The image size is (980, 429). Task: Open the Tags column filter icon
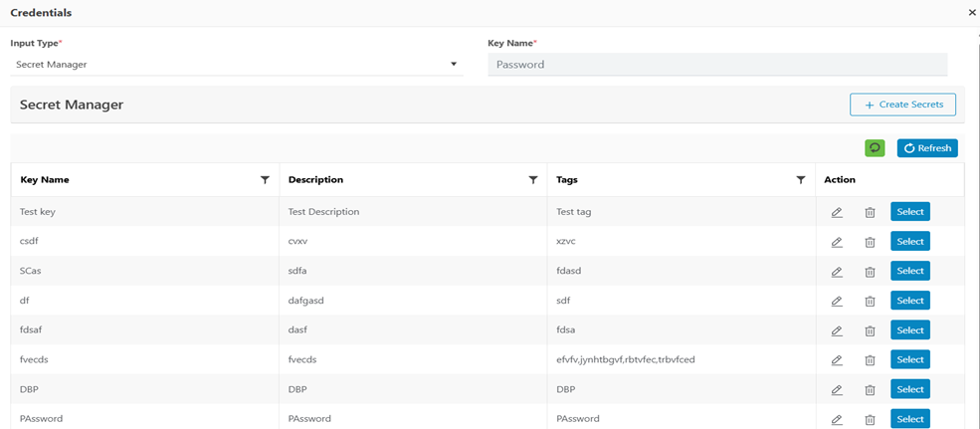[801, 180]
